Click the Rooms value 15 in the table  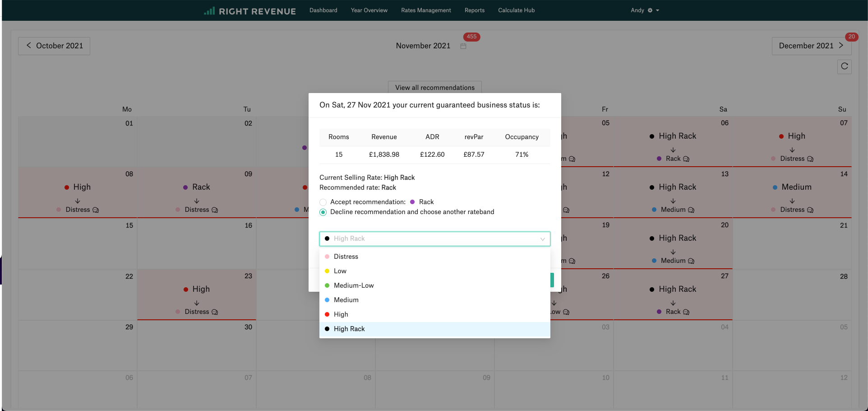click(339, 154)
